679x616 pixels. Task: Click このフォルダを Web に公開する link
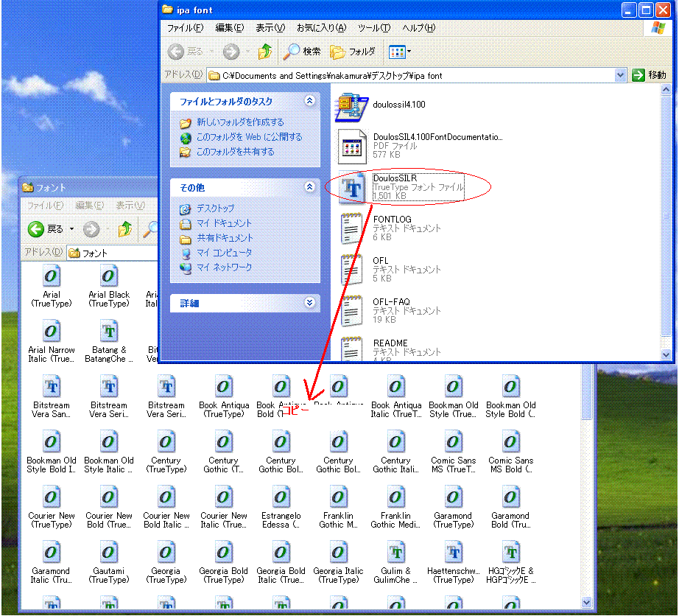click(249, 137)
